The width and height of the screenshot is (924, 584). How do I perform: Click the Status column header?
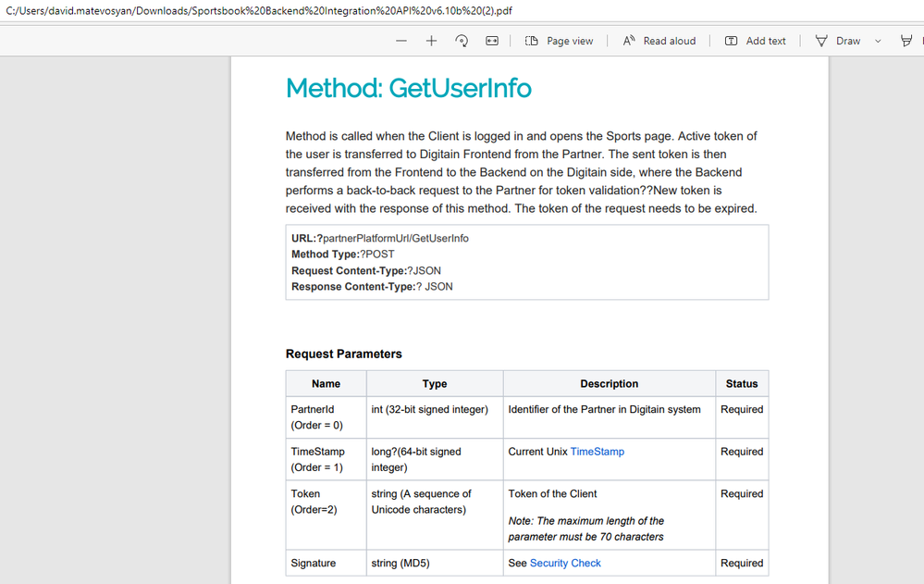tap(742, 383)
